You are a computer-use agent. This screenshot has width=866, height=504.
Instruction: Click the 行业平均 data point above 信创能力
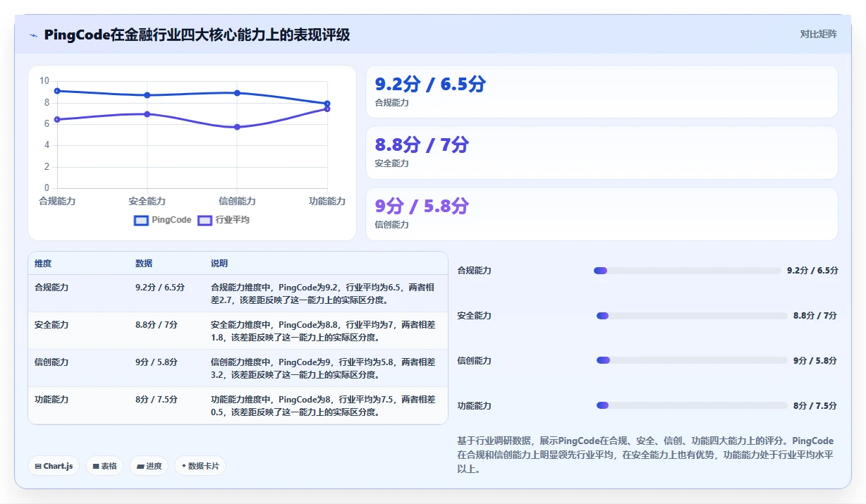[237, 127]
